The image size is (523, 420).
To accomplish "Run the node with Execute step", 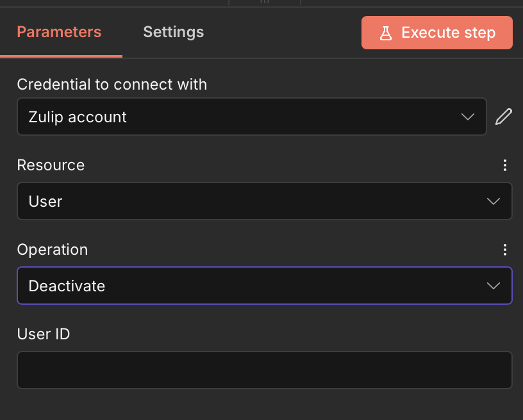I will pyautogui.click(x=437, y=33).
